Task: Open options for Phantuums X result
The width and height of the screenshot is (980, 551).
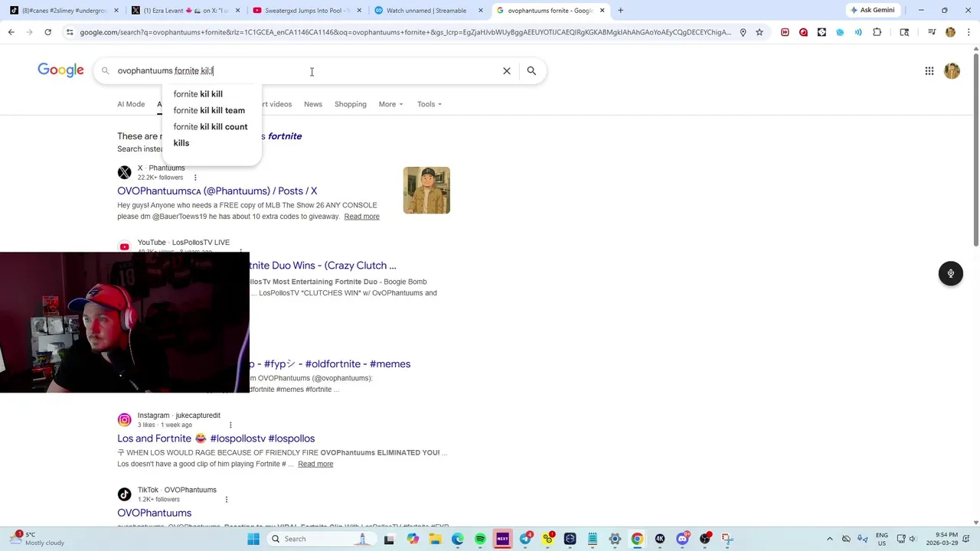Action: (195, 178)
